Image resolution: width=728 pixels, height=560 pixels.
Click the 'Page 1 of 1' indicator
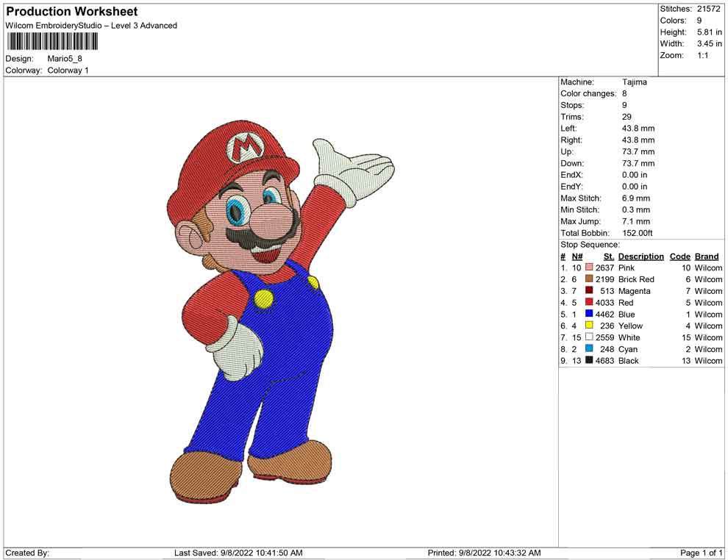(x=701, y=553)
